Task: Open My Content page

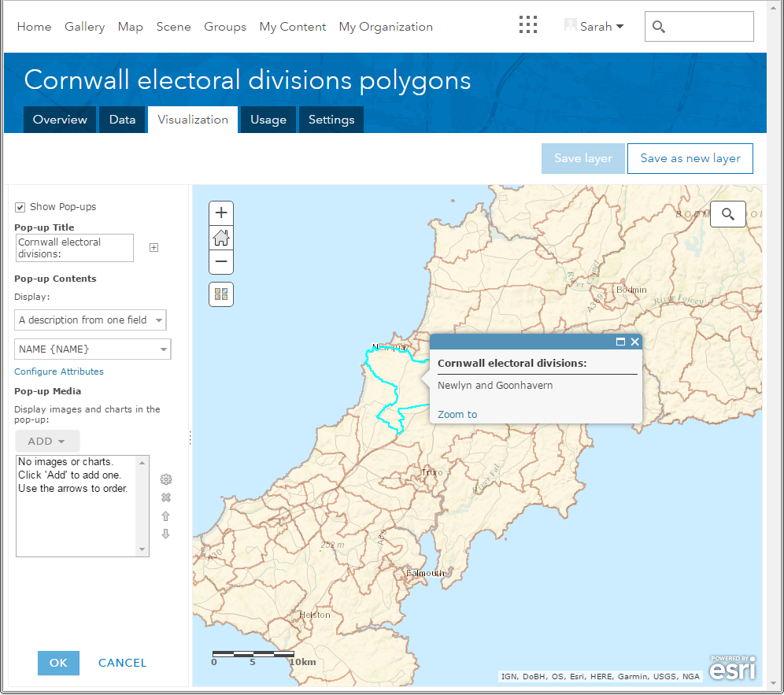Action: tap(293, 27)
